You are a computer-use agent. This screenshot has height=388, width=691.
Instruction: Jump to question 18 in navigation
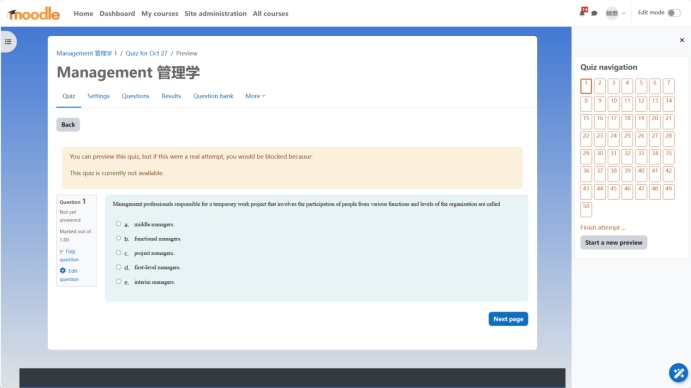coord(627,121)
